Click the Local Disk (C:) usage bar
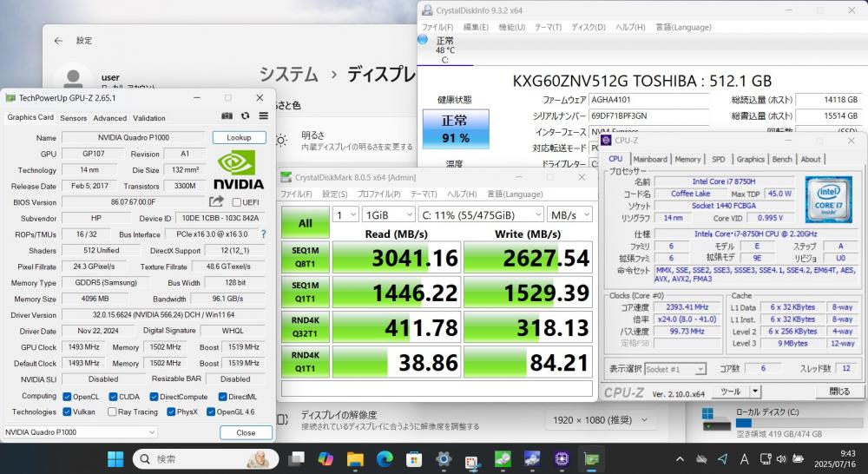This screenshot has height=474, width=868. 799,423
